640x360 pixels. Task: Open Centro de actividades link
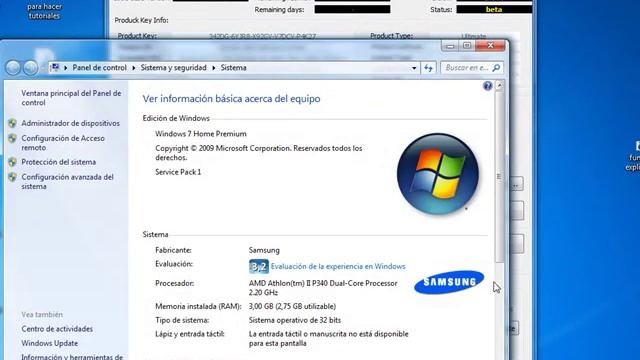coord(57,329)
